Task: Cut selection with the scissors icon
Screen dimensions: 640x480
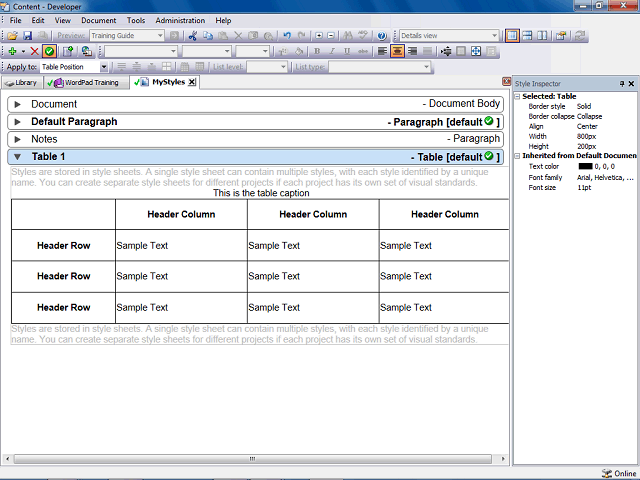Action: [193, 36]
